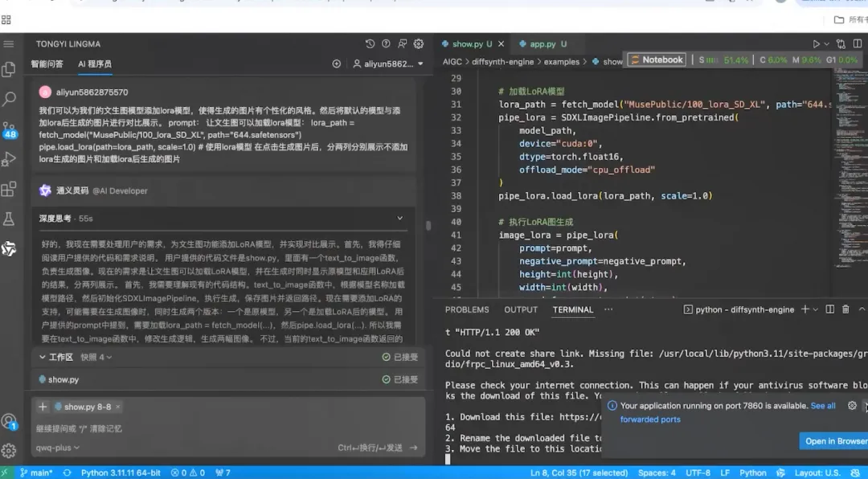
Task: Open the qwq-plus model dropdown
Action: point(58,448)
